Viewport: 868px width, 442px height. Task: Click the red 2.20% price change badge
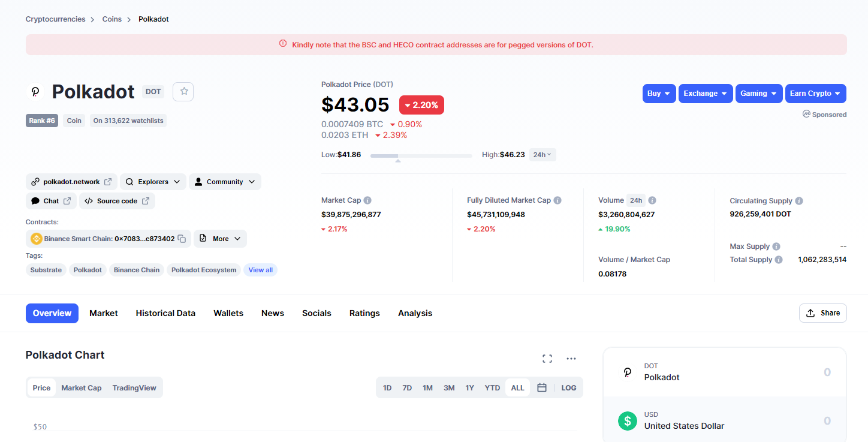point(421,105)
